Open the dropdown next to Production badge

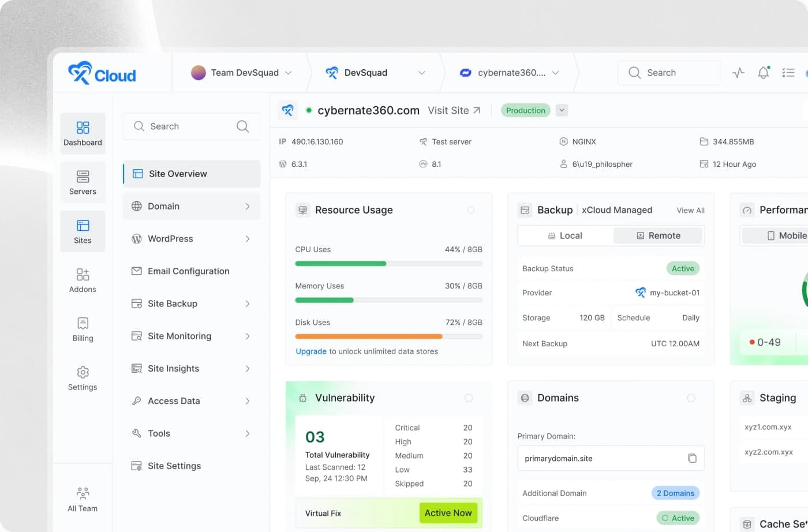click(562, 110)
